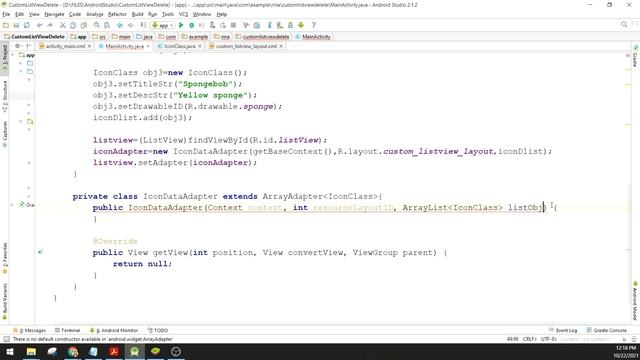Click the Replace toolbar icon
The width and height of the screenshot is (640, 360).
(107, 25)
